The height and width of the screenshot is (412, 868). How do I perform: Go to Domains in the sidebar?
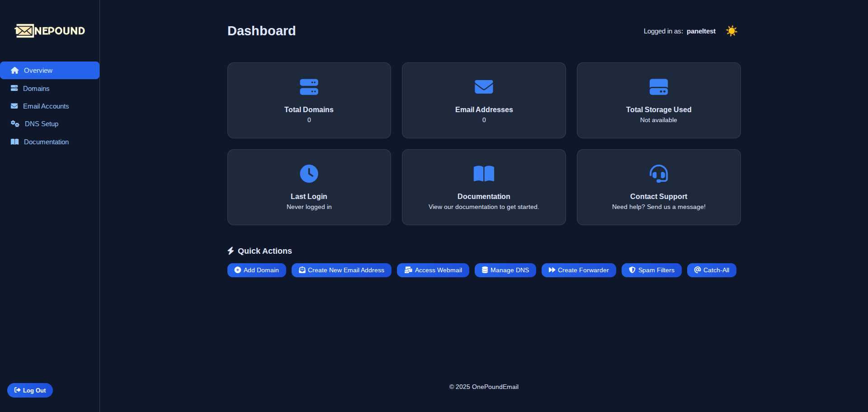coord(36,89)
